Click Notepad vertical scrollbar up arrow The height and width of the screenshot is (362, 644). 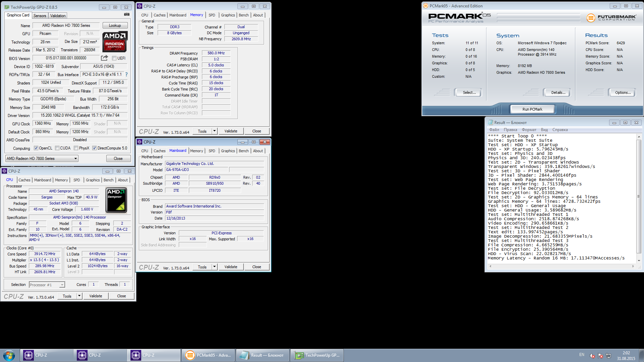tap(639, 137)
